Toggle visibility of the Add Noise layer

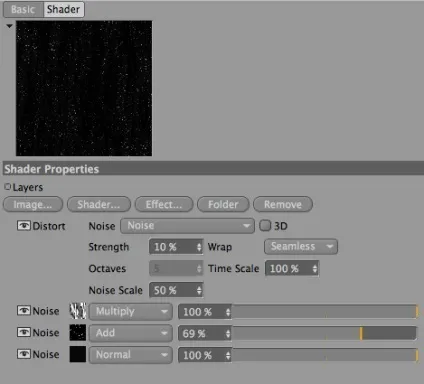[24, 332]
